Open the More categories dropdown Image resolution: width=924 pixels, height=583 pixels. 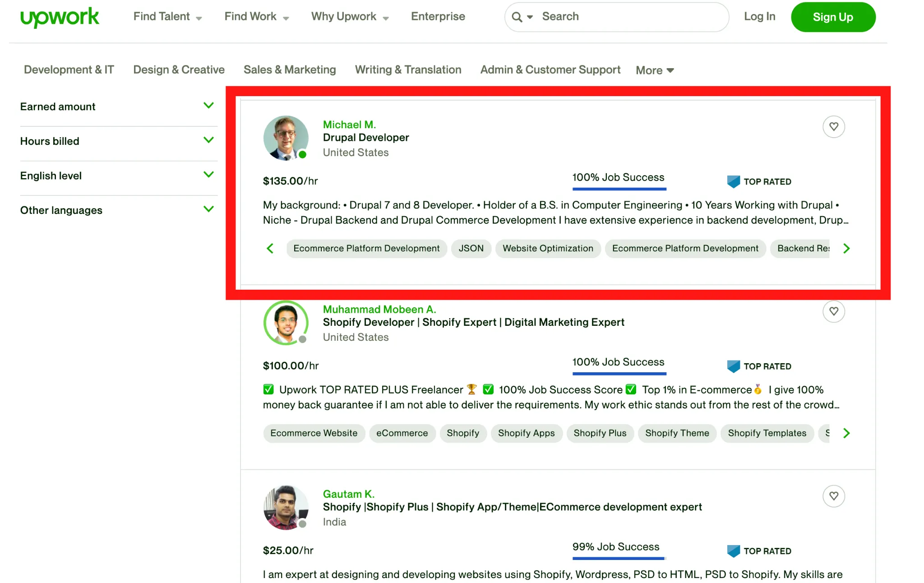pos(655,70)
